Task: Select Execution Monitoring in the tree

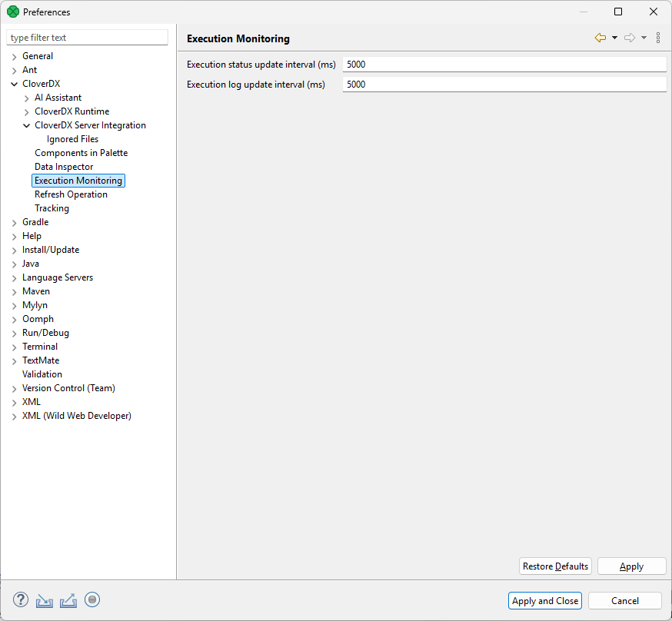Action: [x=78, y=181]
